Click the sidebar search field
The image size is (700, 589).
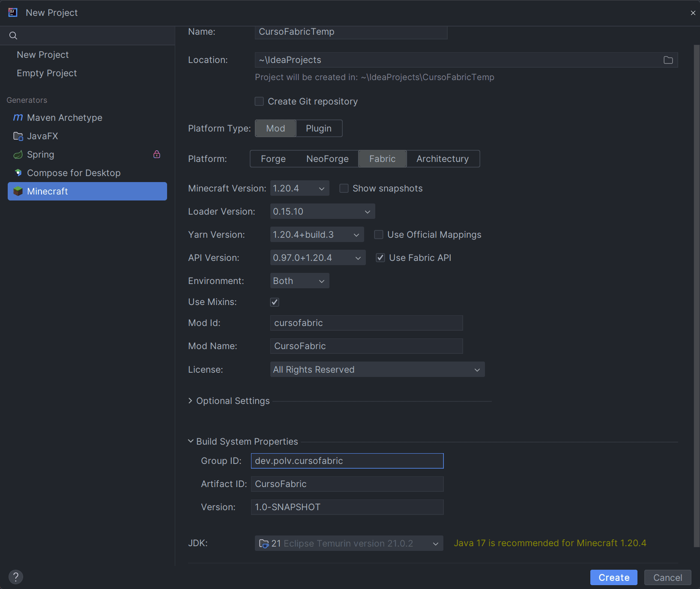(87, 36)
